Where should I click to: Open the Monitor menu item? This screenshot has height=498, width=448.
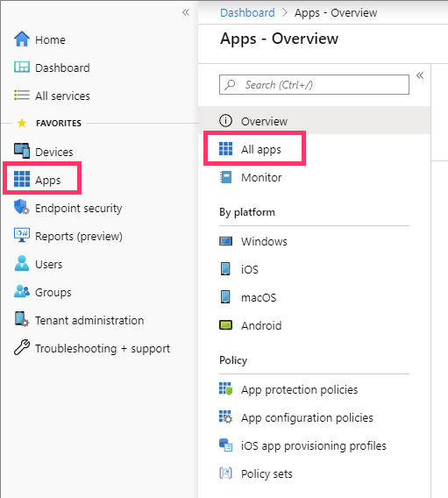[261, 177]
